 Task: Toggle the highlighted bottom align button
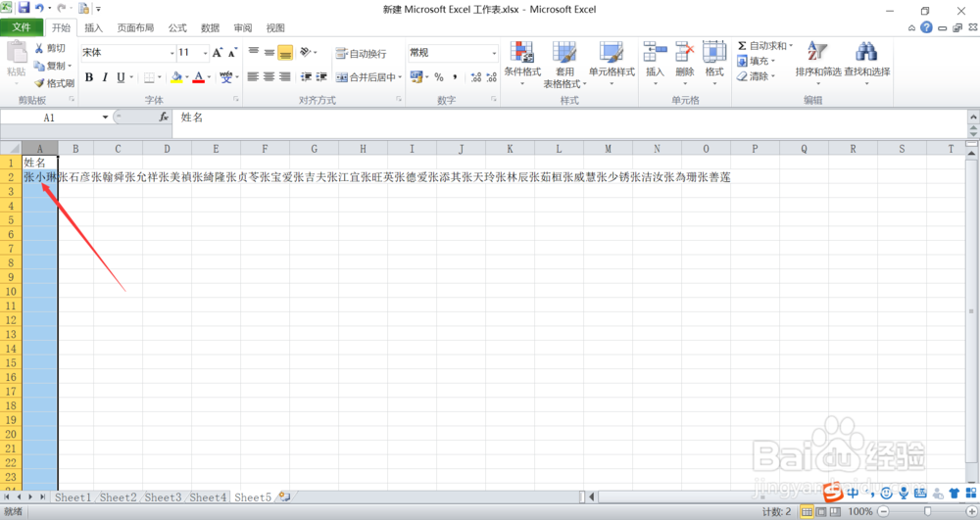(285, 53)
